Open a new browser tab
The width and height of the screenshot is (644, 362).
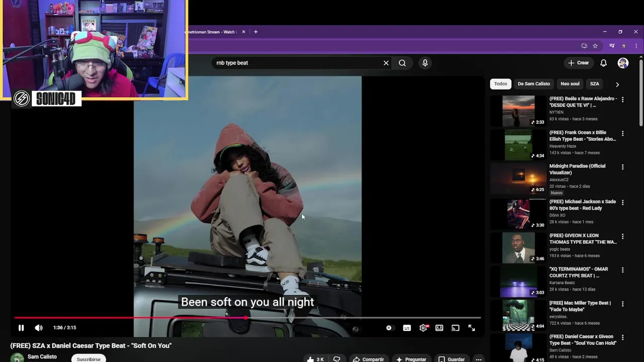point(256,32)
